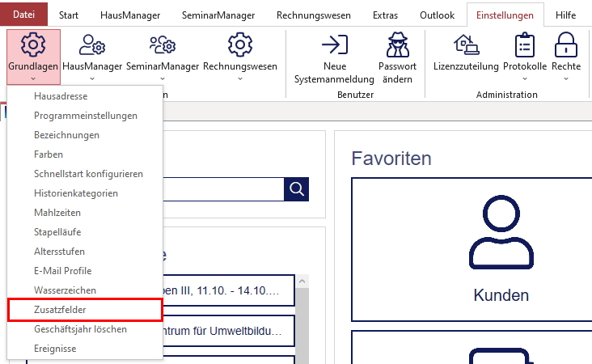Viewport: 592px width, 364px height.
Task: Expand the dropdown arrow under Rechte
Action: [566, 79]
